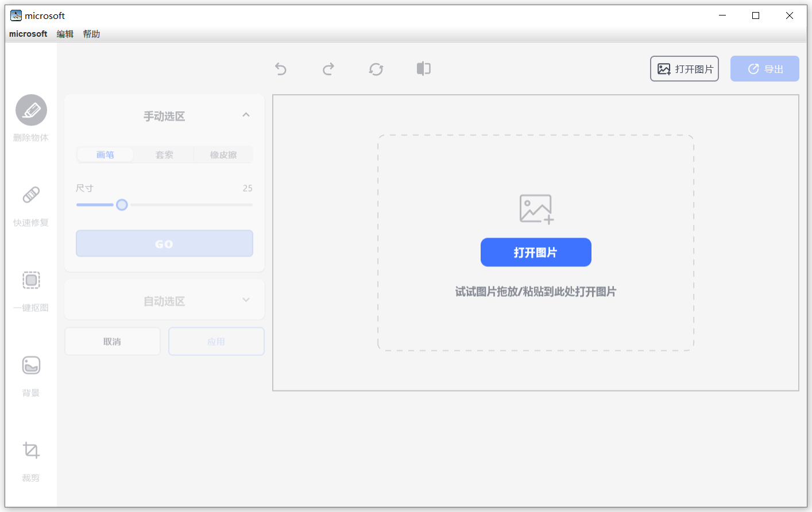Open the 一键抠图 cutout tool icon
812x512 pixels.
click(x=31, y=280)
